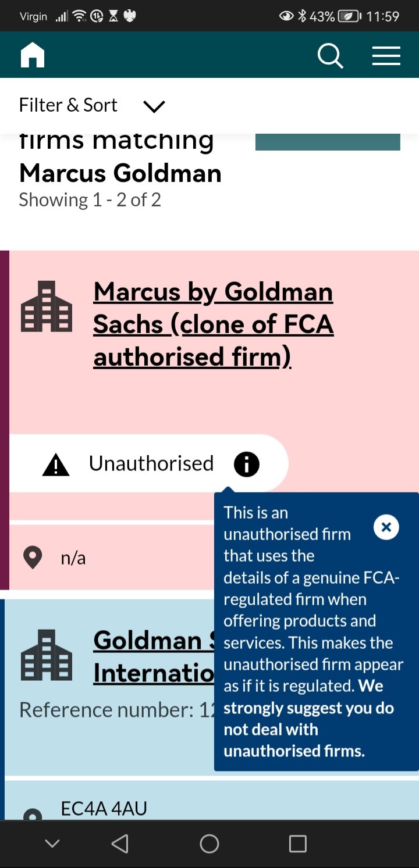Open the Goldman Sachs International firm link
419x868 pixels.
(x=154, y=657)
